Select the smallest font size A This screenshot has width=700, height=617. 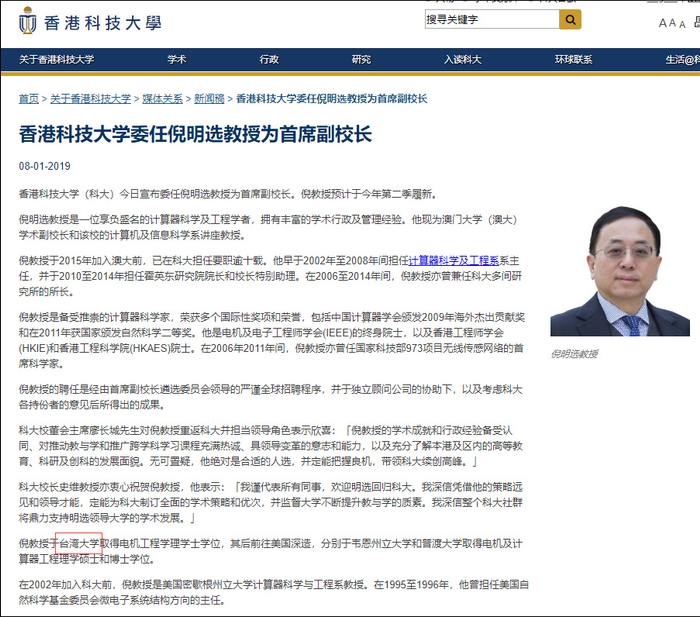(x=682, y=25)
